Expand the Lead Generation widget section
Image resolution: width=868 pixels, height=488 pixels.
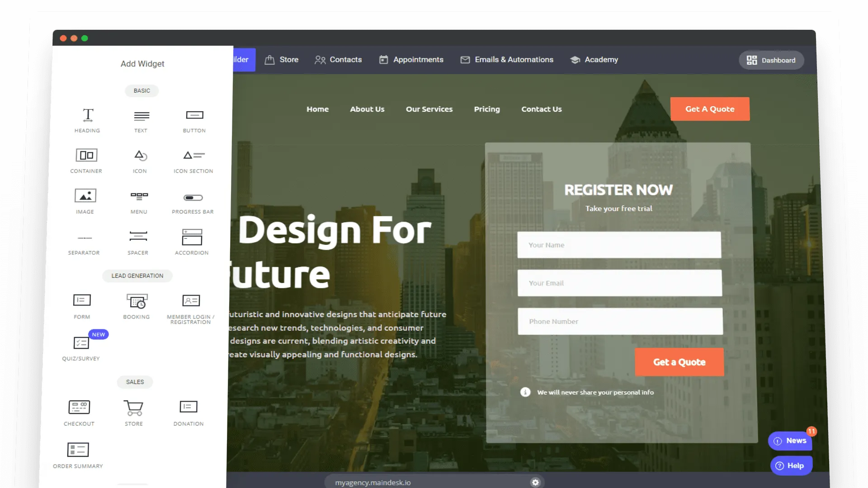pyautogui.click(x=137, y=275)
